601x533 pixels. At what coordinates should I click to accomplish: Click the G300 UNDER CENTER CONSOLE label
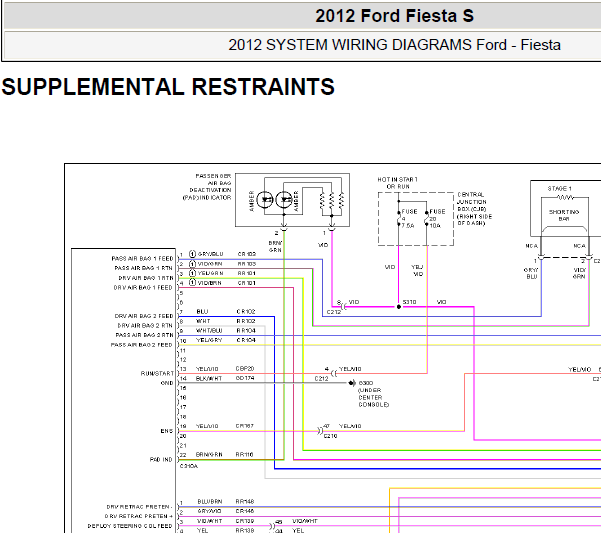click(373, 394)
